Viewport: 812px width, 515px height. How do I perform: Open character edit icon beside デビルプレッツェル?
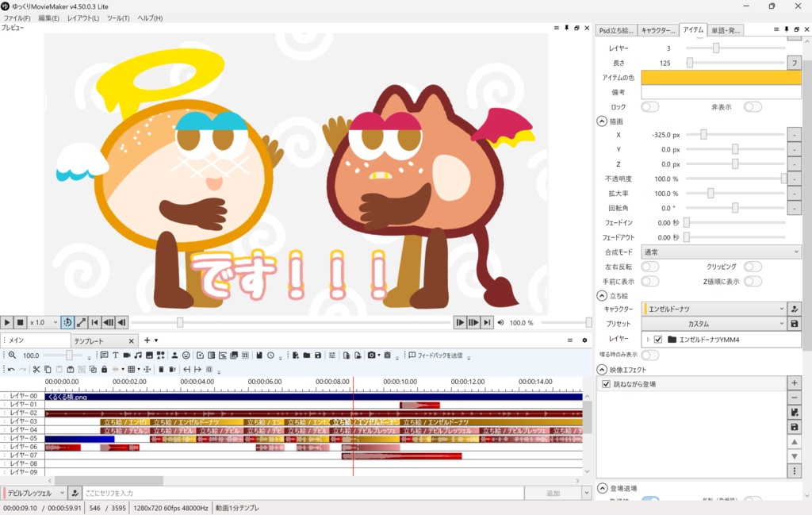pos(75,494)
